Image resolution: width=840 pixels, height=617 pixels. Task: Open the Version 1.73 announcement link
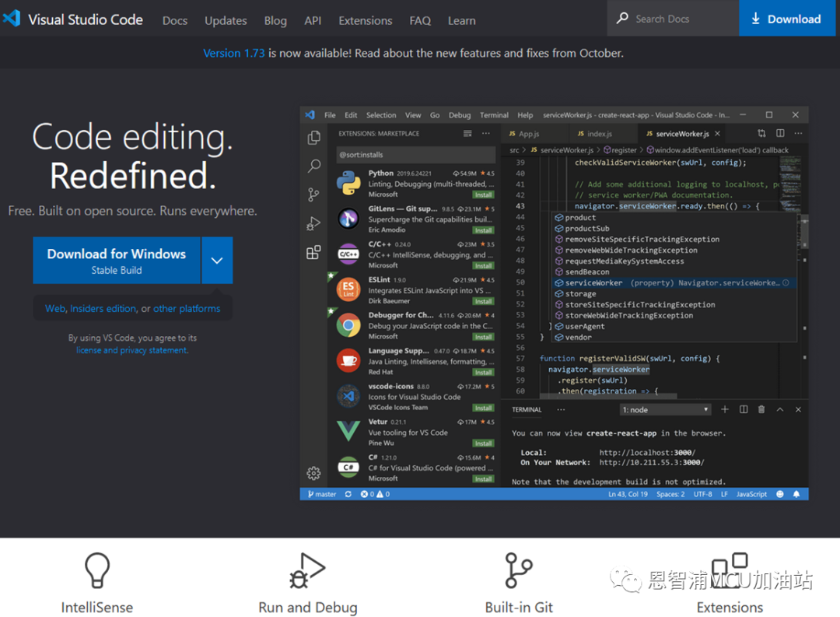click(x=233, y=53)
